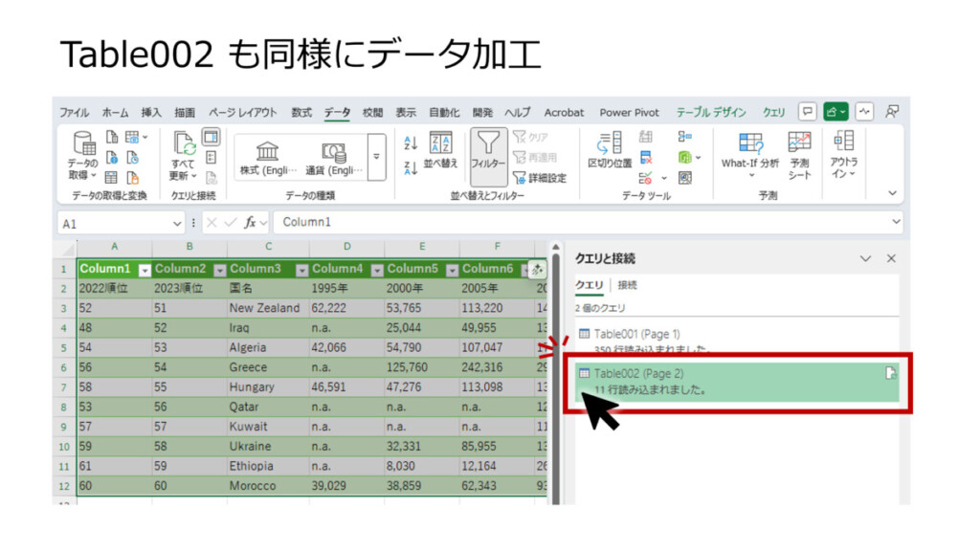
Task: Open the データの取得 (Get Data) menu
Action: 83,158
